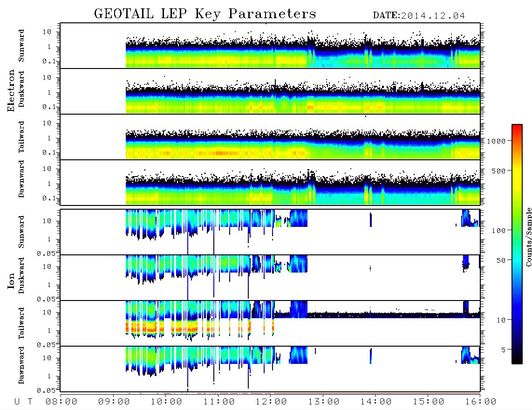The width and height of the screenshot is (532, 410).
Task: Click the Electron Dawnward spectrogram panel
Action: point(270,182)
